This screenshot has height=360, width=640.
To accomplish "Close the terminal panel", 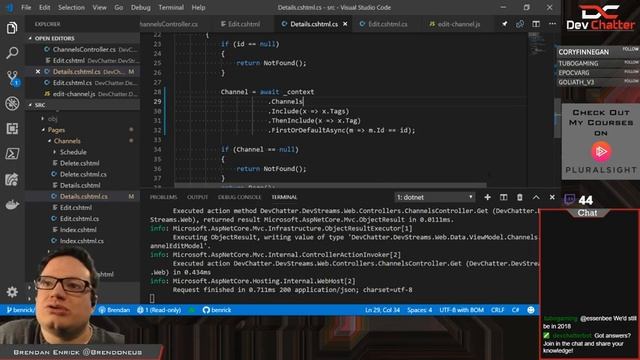I will point(552,197).
